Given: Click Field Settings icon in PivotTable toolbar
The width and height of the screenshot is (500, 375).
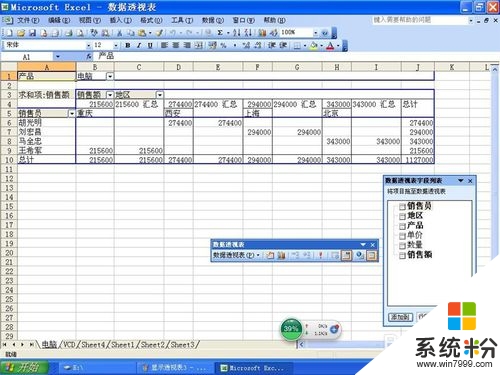Looking at the screenshot, I should (359, 255).
